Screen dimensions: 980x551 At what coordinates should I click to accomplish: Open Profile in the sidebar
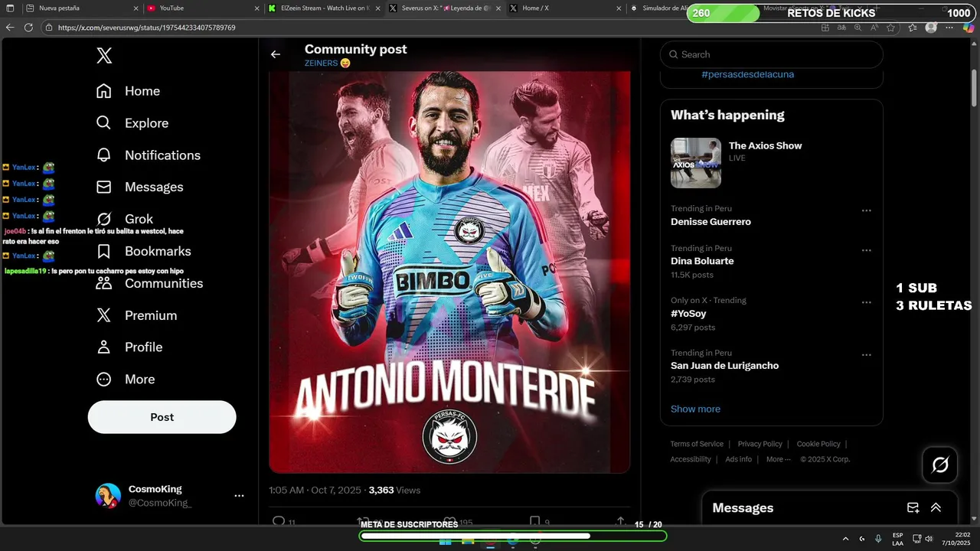coord(129,347)
